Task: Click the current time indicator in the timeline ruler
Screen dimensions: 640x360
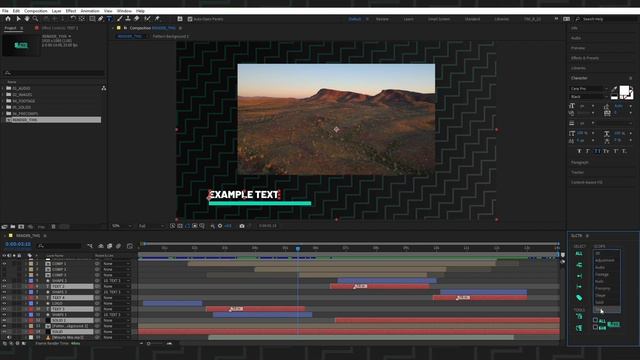Action: (x=298, y=248)
